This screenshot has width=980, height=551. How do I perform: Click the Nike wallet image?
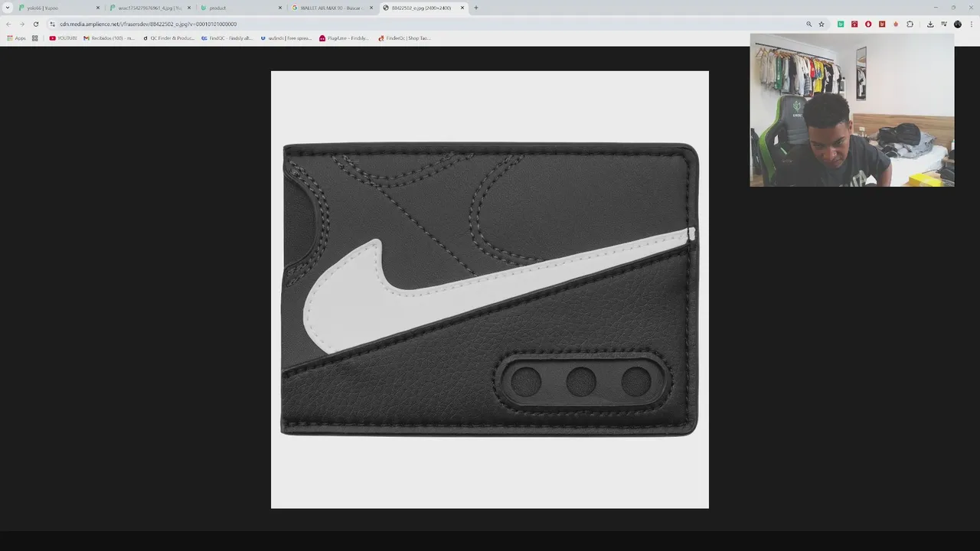tap(490, 289)
